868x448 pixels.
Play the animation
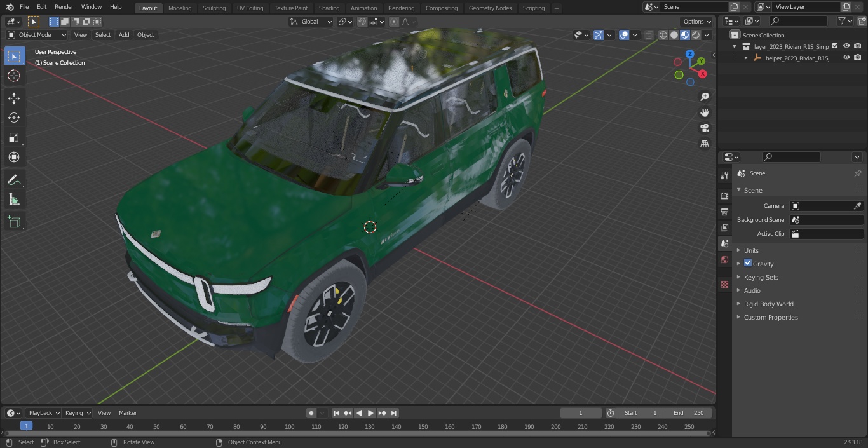pyautogui.click(x=370, y=413)
